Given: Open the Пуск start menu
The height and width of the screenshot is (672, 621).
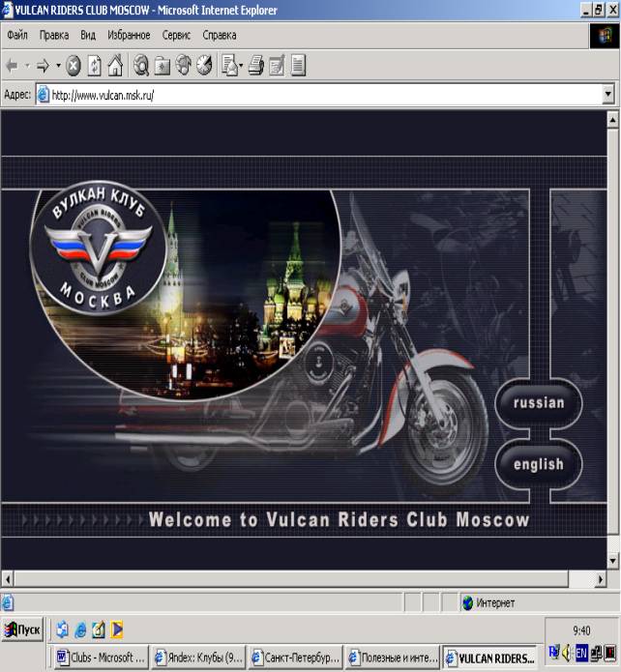Looking at the screenshot, I should tap(22, 629).
